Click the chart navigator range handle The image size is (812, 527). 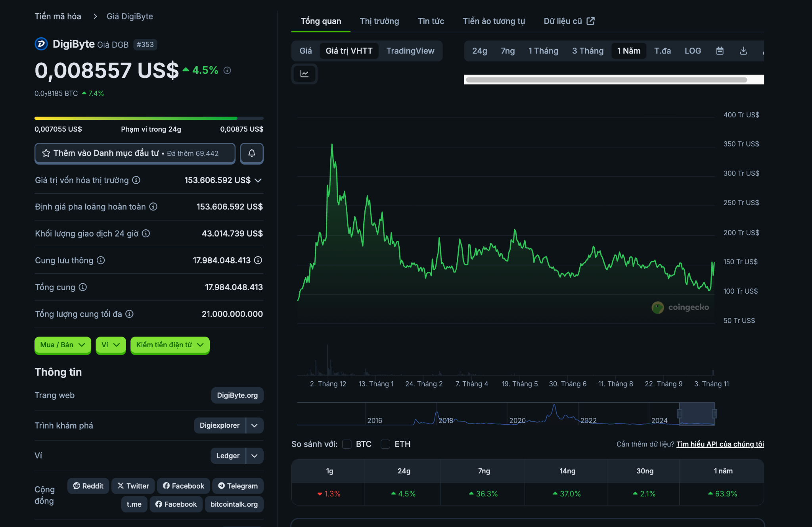679,414
